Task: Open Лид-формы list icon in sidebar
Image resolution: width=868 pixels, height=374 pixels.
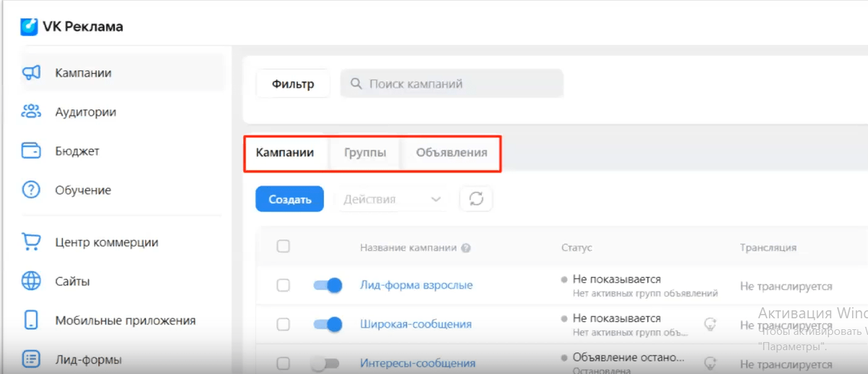Action: 30,359
